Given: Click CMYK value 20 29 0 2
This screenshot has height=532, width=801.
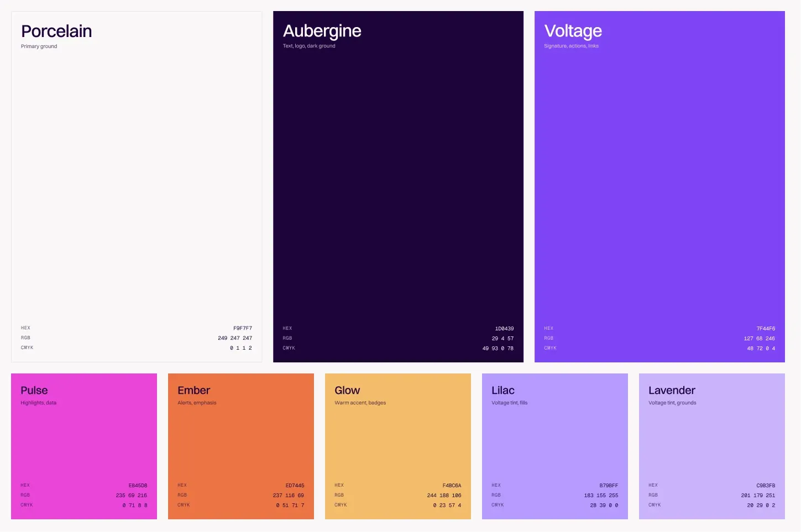Looking at the screenshot, I should click(761, 505).
